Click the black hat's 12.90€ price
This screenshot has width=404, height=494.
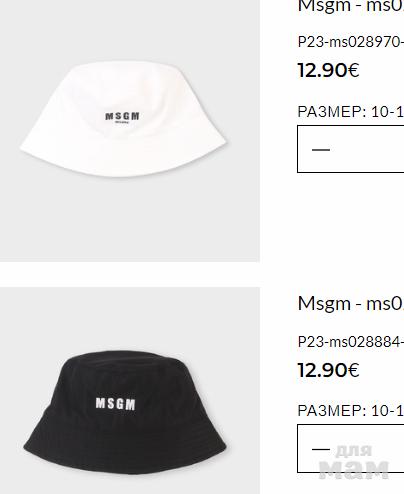click(x=328, y=370)
